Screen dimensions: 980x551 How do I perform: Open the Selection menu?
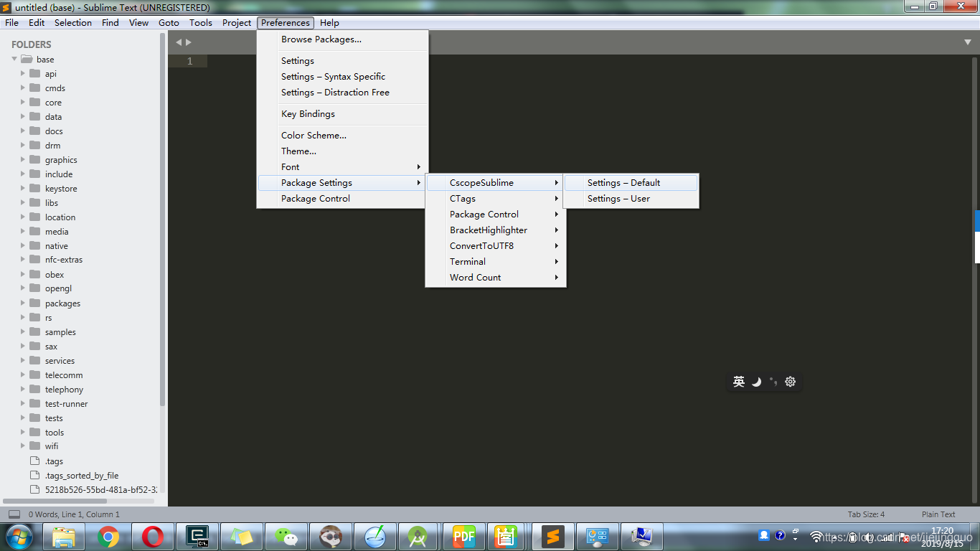click(x=73, y=22)
